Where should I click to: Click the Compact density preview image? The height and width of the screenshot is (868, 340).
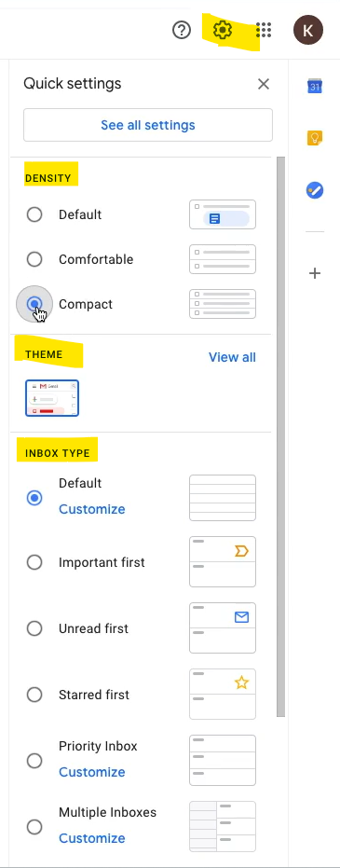223,304
